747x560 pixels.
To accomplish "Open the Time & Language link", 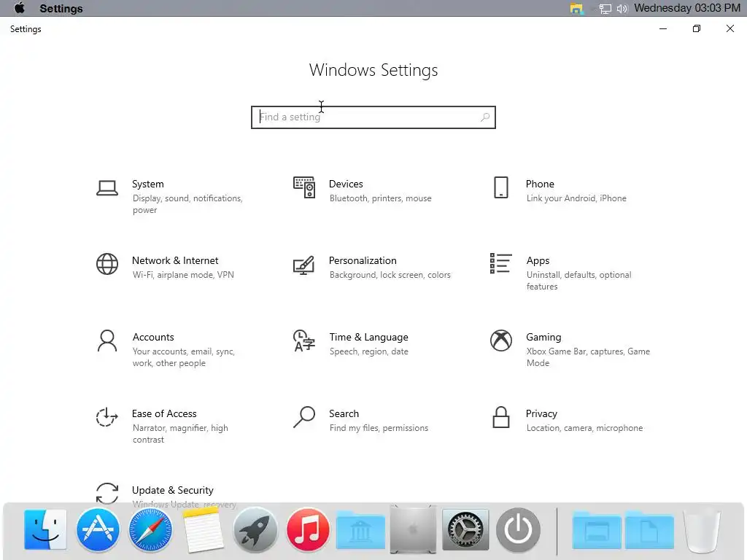I will (x=368, y=337).
